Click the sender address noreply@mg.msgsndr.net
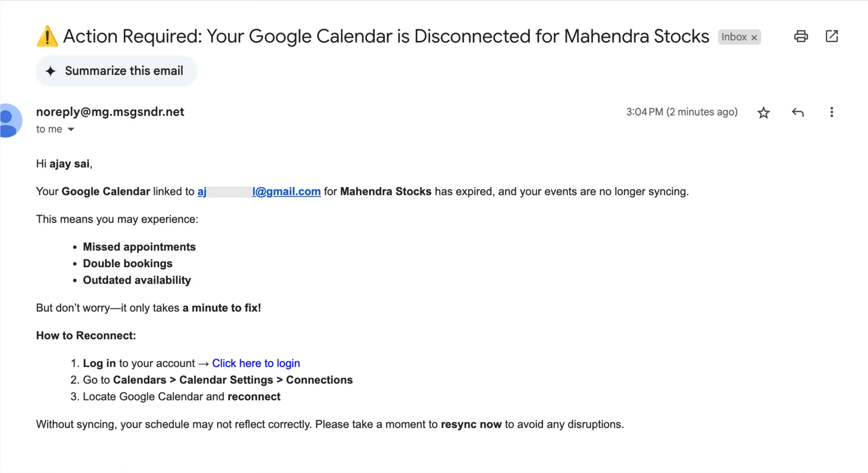This screenshot has height=473, width=868. [x=110, y=112]
